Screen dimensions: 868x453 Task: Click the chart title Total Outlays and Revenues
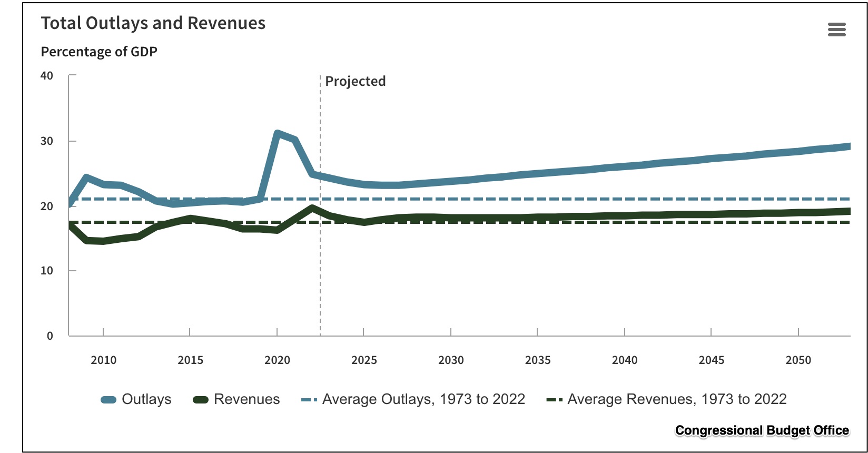[x=153, y=23]
